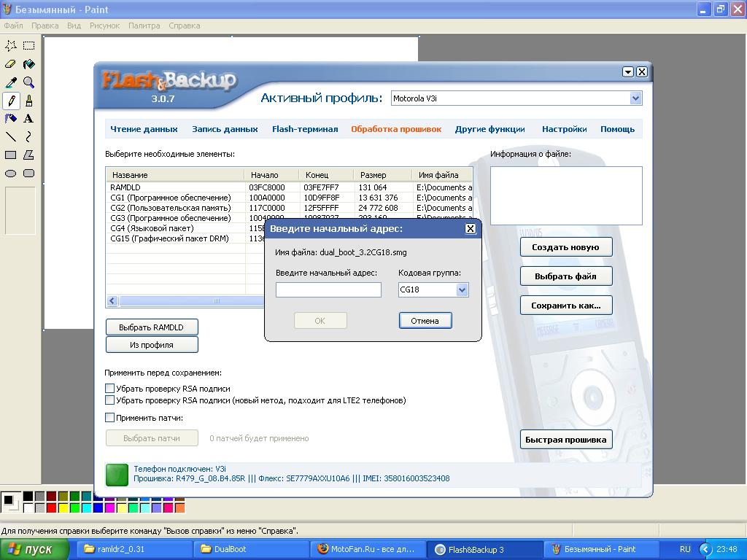Select the Text tool (letter A)
747x560 pixels.
pyautogui.click(x=29, y=119)
